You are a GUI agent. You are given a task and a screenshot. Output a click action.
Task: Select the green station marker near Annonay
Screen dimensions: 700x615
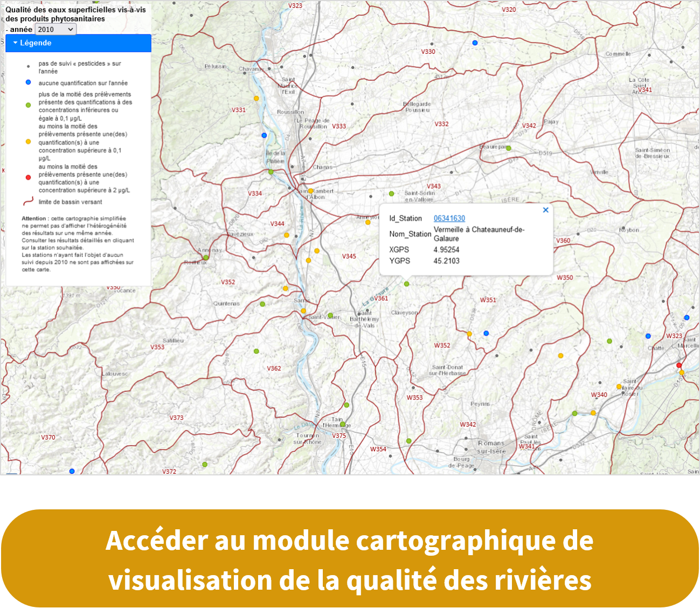click(x=205, y=258)
